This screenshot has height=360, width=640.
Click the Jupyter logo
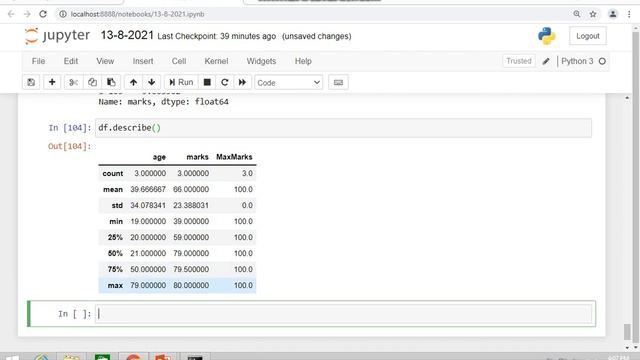point(57,36)
